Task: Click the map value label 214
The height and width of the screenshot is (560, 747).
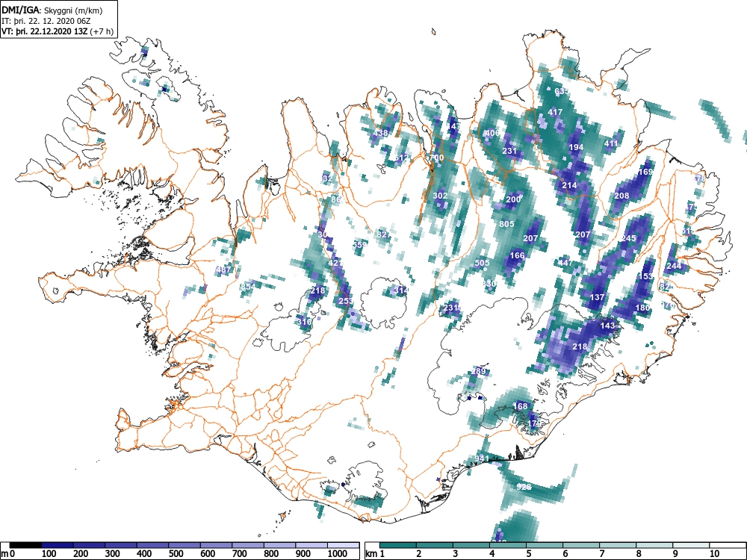Action: click(569, 185)
